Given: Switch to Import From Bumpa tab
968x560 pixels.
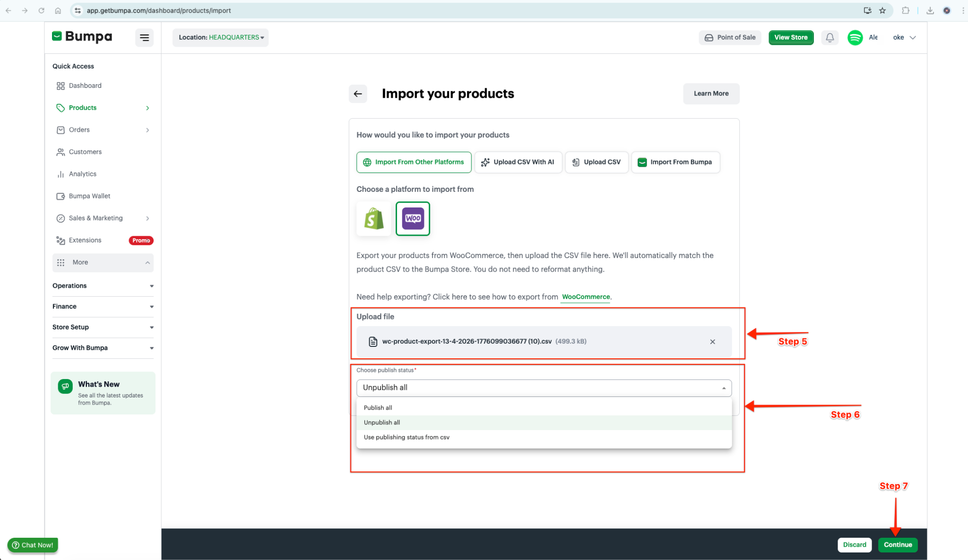Looking at the screenshot, I should (675, 162).
